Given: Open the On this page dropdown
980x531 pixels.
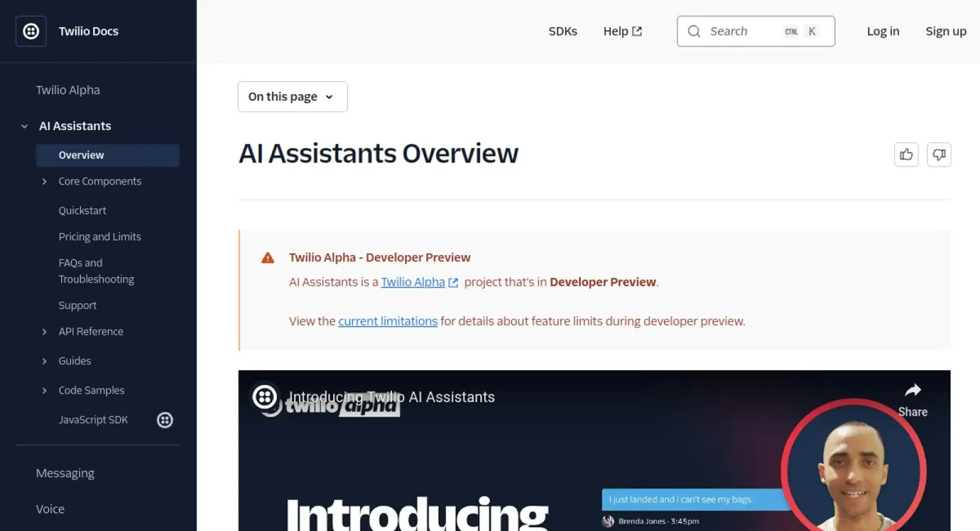Looking at the screenshot, I should point(292,96).
